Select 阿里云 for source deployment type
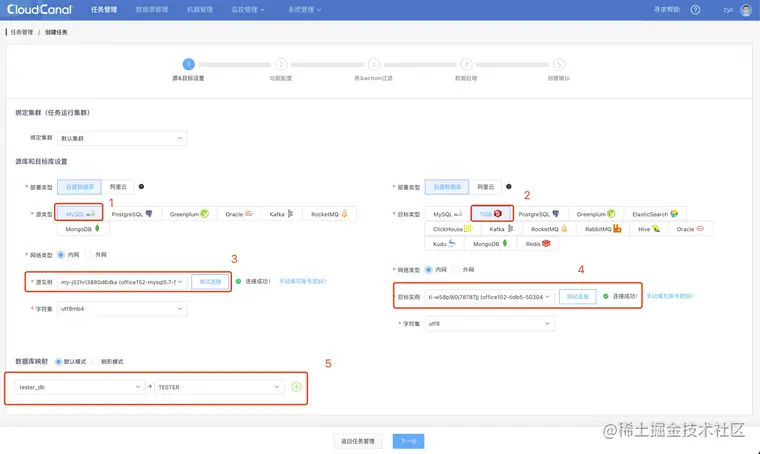Screen dimensions: 760x454 coord(118,187)
